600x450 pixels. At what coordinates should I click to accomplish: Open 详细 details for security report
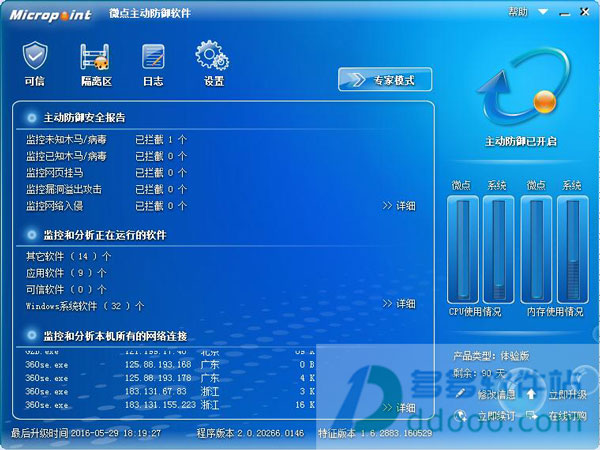pos(399,206)
